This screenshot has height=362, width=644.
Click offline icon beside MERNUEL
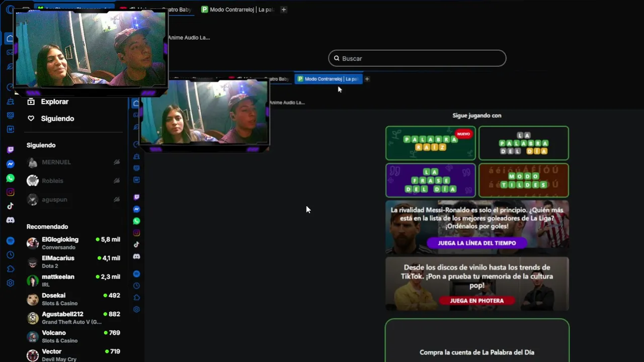[x=117, y=162]
